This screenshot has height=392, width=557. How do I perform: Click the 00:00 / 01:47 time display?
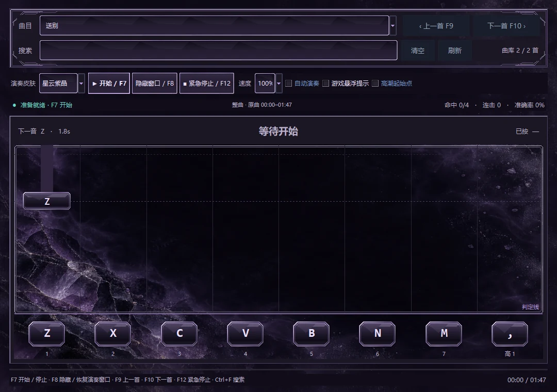(527, 380)
